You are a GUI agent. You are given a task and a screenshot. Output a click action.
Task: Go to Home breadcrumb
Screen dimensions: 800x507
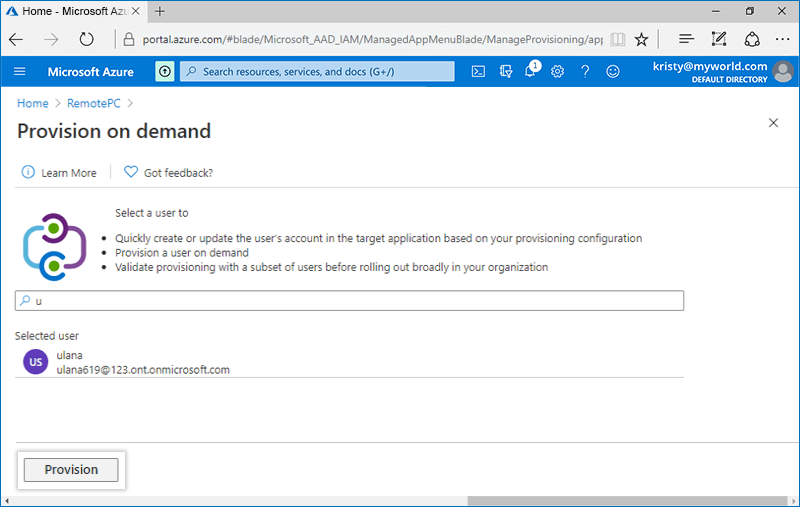pos(32,103)
